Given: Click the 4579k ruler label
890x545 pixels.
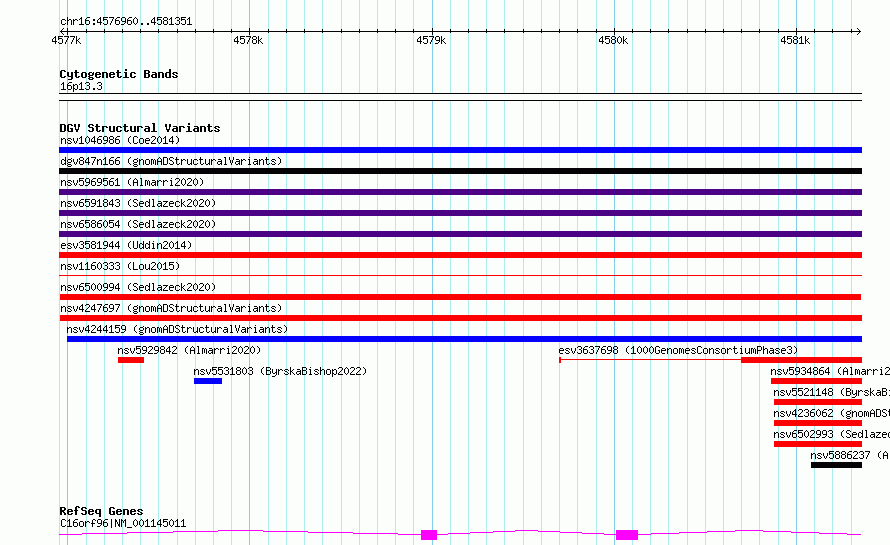Looking at the screenshot, I should coord(431,40).
